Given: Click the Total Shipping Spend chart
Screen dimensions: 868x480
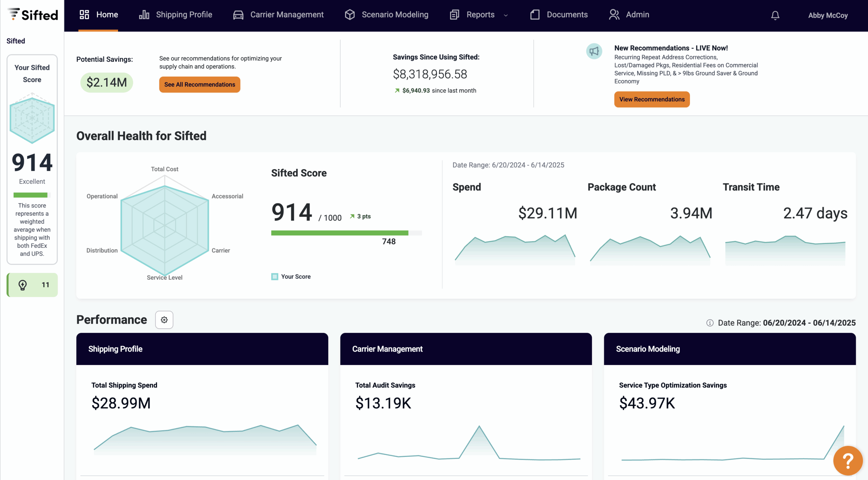Looking at the screenshot, I should pos(205,440).
